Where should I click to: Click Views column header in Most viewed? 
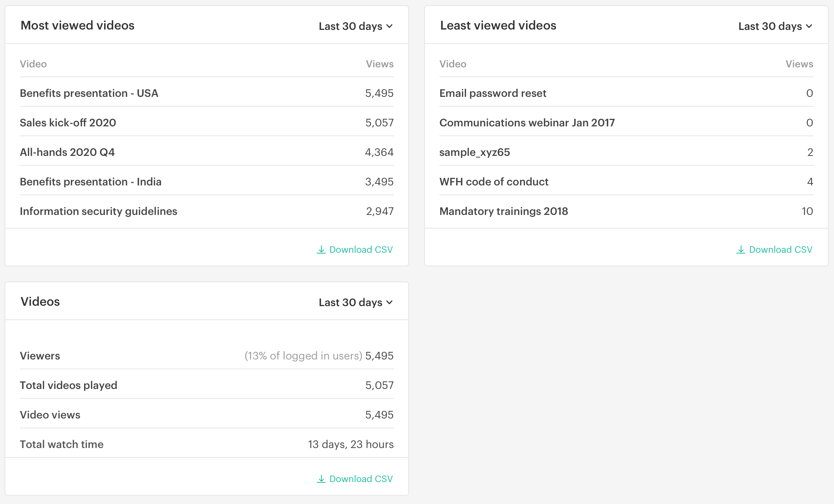(x=380, y=64)
